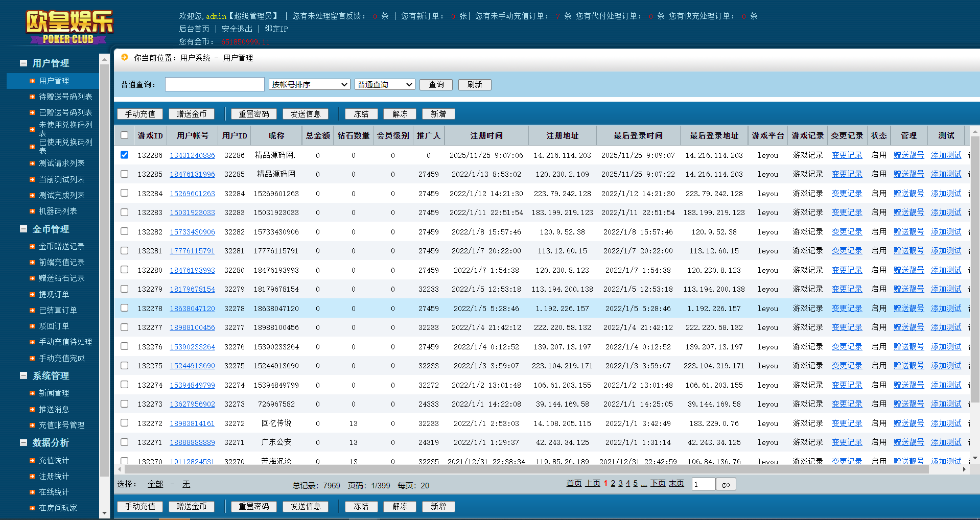This screenshot has width=980, height=520.
Task: Open 待赠送号码列表 in the sidebar
Action: [x=65, y=97]
